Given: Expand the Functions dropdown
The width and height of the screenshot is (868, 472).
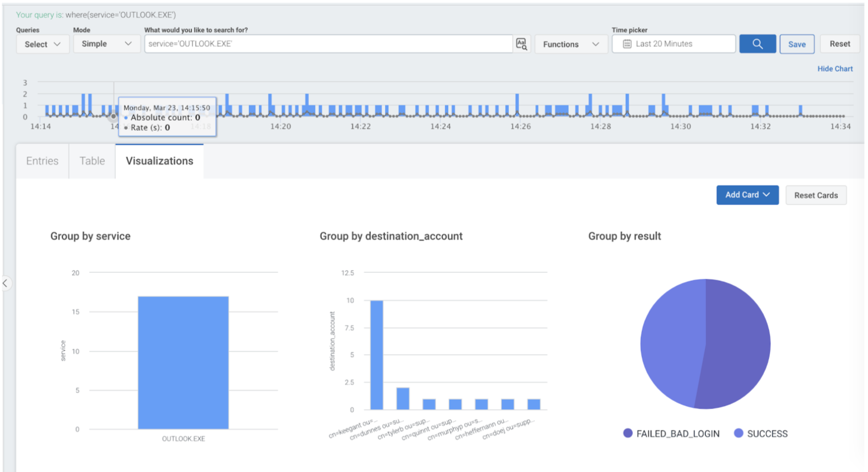Looking at the screenshot, I should (570, 44).
